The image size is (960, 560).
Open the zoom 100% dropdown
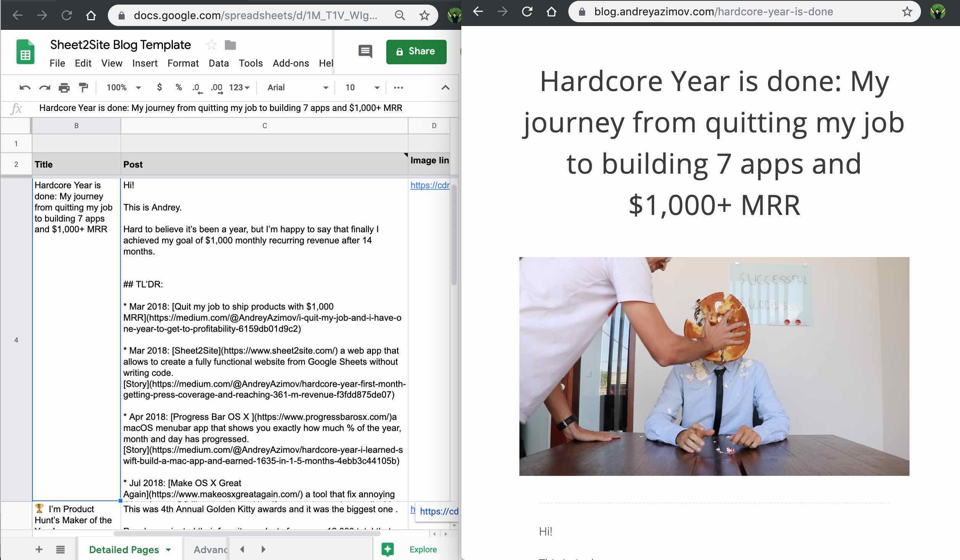point(124,88)
